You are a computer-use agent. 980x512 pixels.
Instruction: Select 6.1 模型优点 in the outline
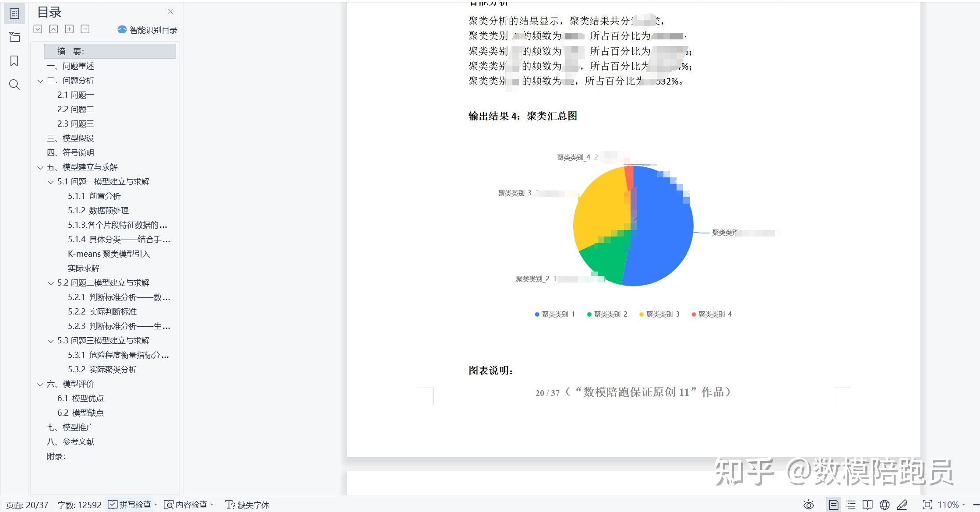click(81, 399)
